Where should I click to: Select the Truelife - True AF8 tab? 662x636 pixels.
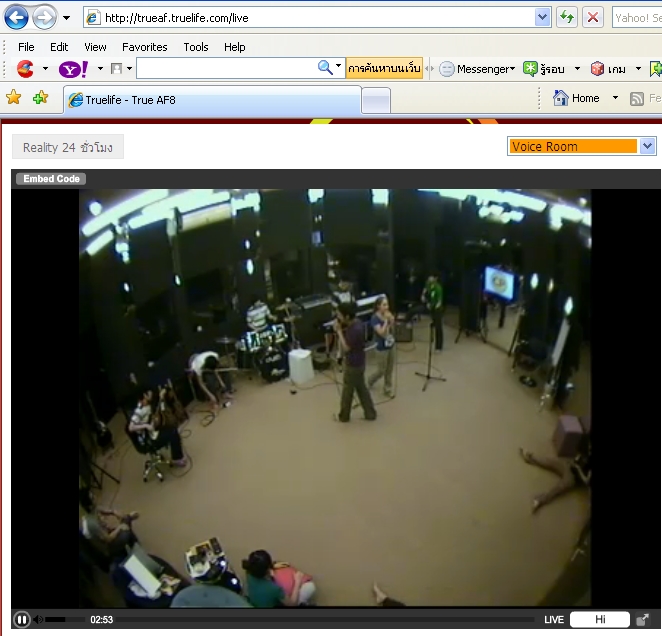point(212,100)
